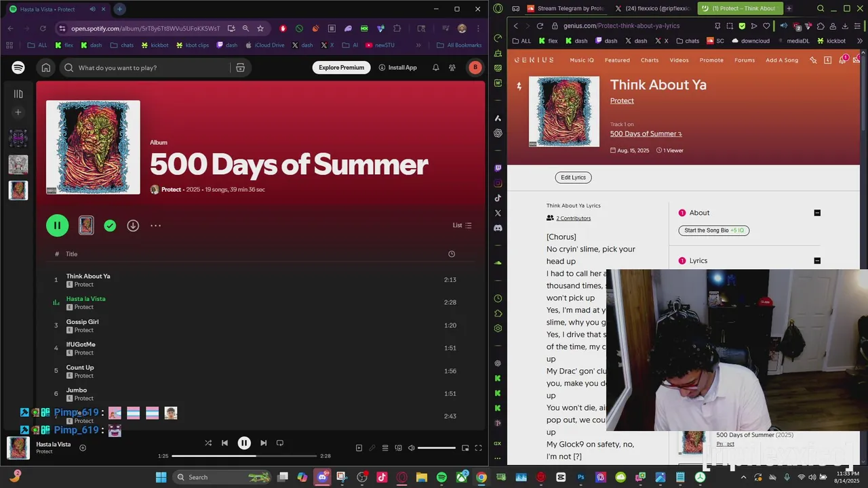
Task: Pause playback in the bottom player bar
Action: [x=244, y=443]
